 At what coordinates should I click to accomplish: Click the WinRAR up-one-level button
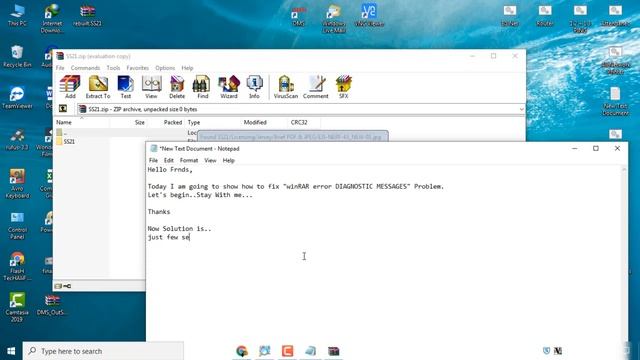(x=63, y=109)
